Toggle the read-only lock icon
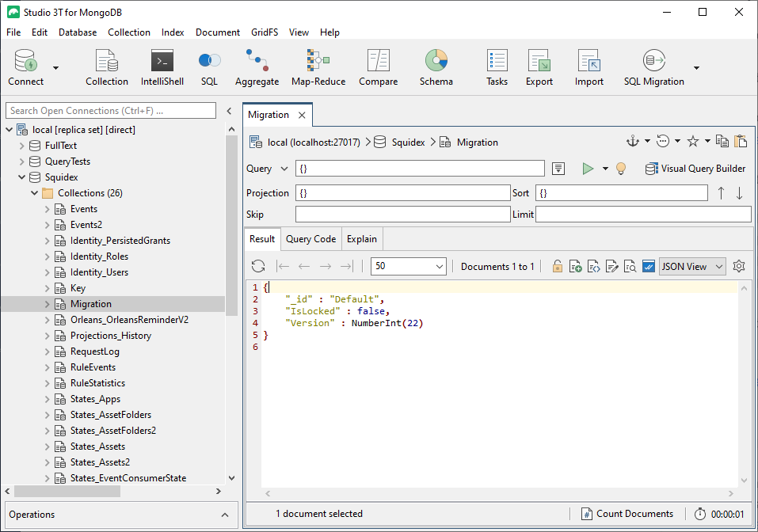 [x=558, y=266]
